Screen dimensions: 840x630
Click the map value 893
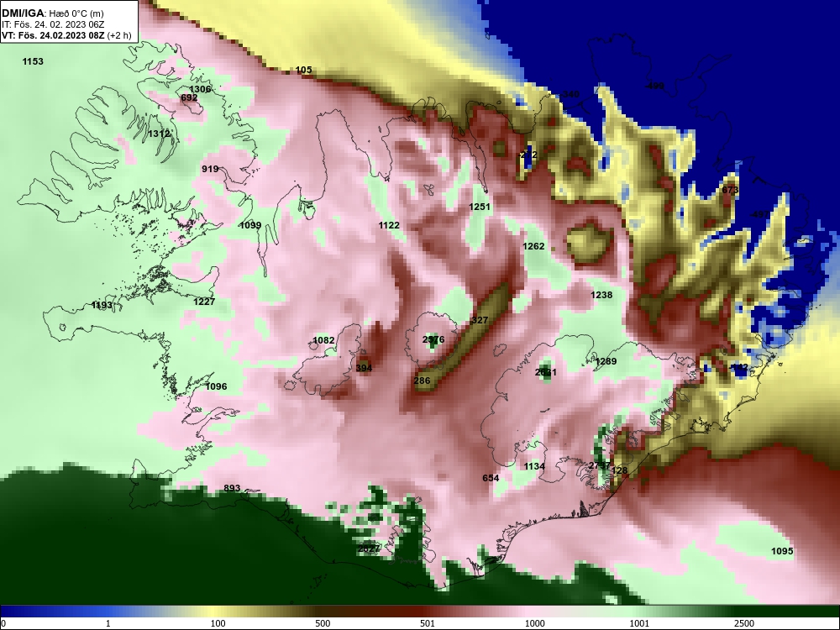pyautogui.click(x=232, y=488)
